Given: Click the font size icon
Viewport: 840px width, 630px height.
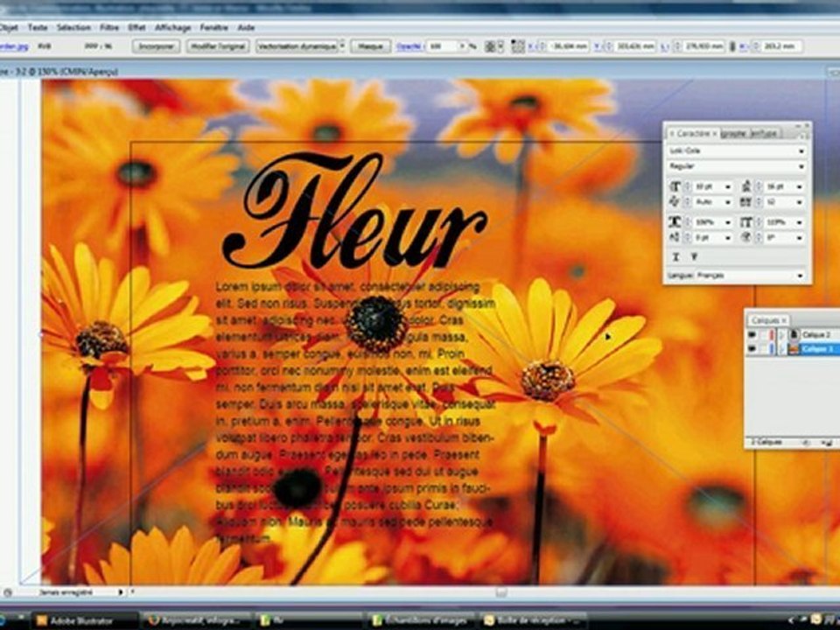Looking at the screenshot, I should point(675,187).
